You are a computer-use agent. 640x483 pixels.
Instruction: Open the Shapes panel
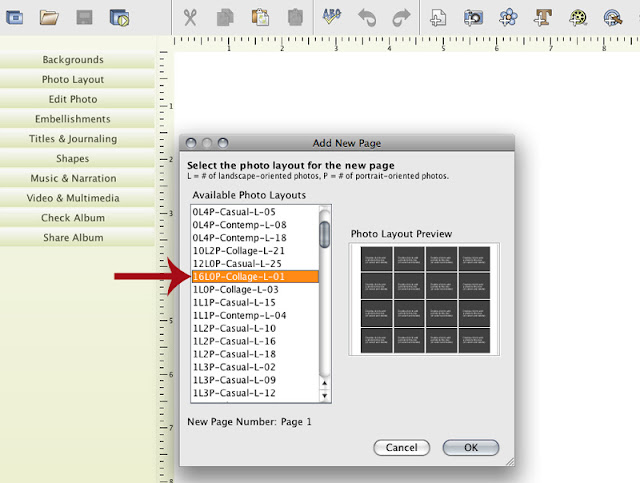[77, 158]
